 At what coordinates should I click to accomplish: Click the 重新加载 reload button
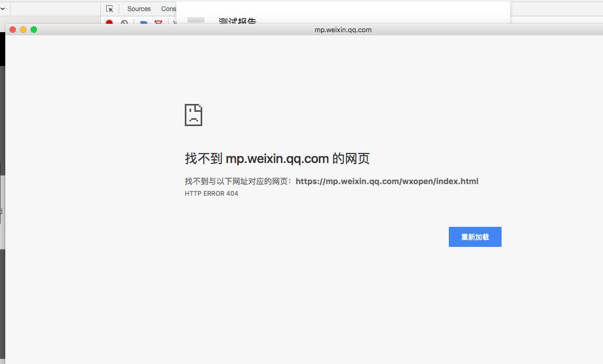[x=475, y=237]
